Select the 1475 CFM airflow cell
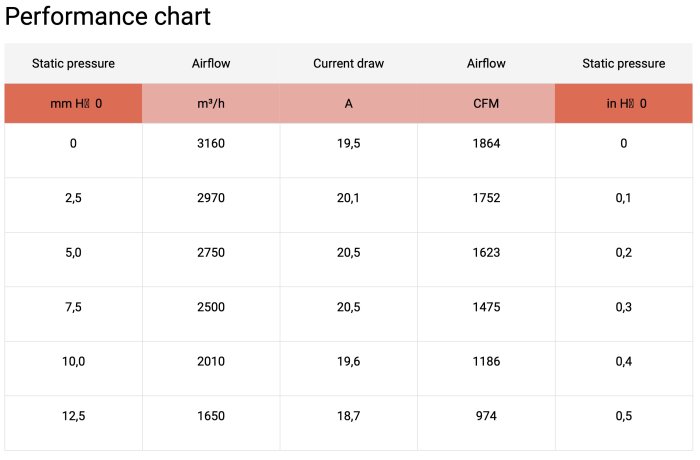Viewport: 700px width, 460px height. click(486, 307)
